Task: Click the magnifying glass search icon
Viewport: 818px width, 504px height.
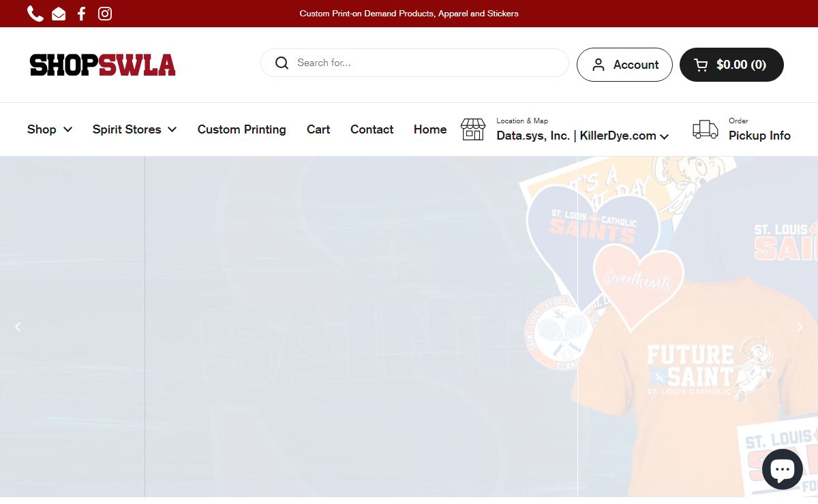Action: (x=282, y=63)
